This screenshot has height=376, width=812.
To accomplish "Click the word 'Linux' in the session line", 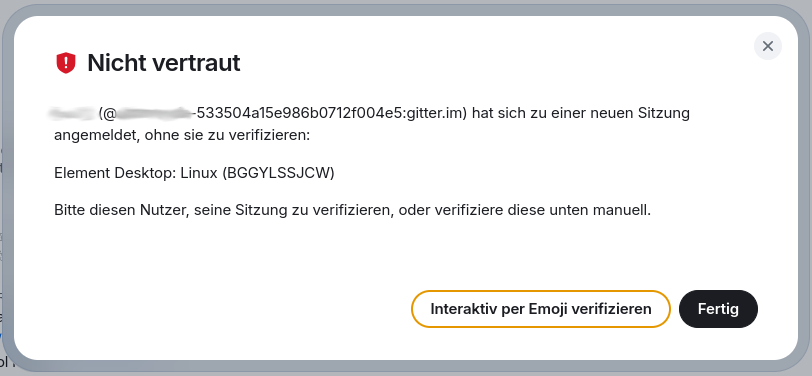I will (198, 173).
